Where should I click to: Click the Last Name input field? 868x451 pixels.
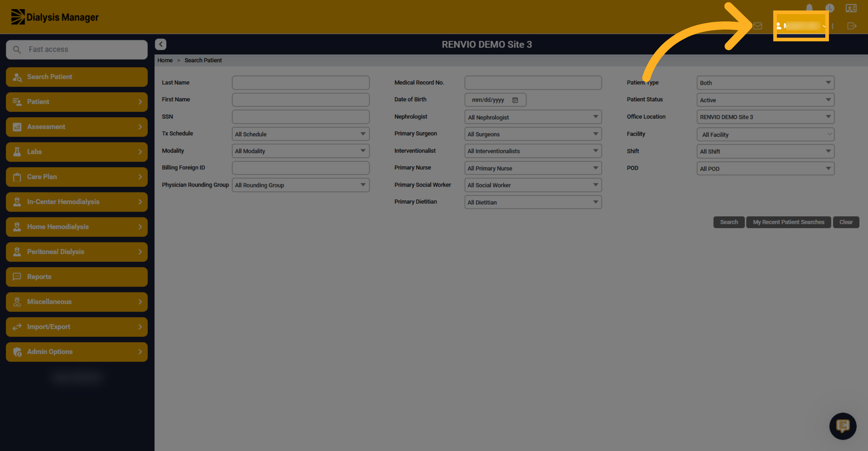click(301, 82)
